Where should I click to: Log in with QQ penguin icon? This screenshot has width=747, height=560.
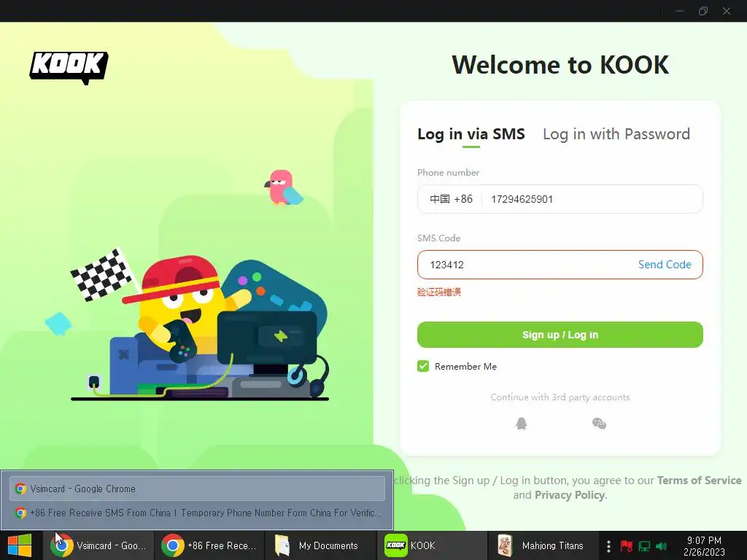click(521, 424)
